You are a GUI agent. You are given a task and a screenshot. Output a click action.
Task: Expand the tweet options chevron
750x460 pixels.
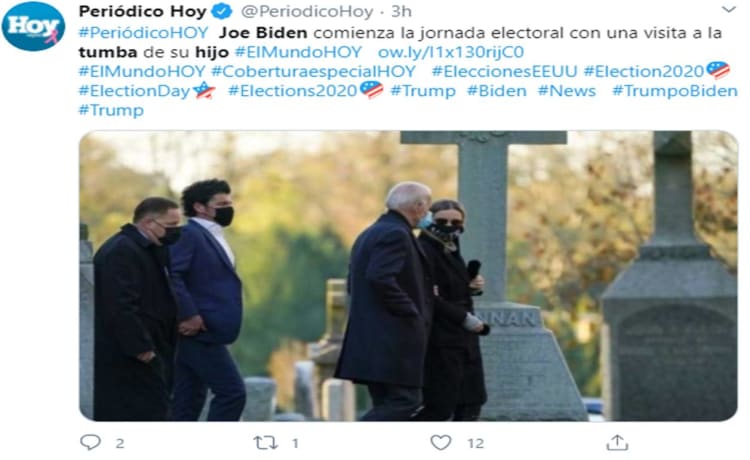tap(728, 10)
